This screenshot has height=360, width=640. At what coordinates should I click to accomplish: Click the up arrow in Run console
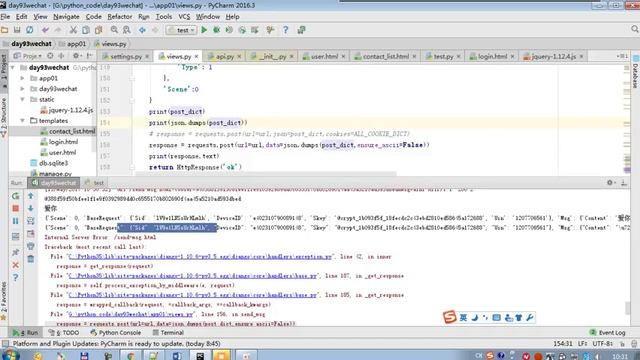[31, 196]
